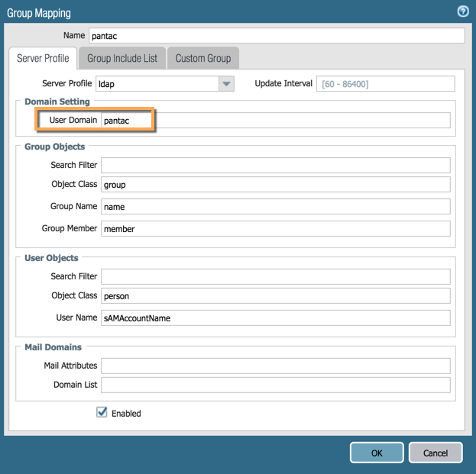Click the Domain List field
This screenshot has width=476, height=474.
pyautogui.click(x=276, y=385)
